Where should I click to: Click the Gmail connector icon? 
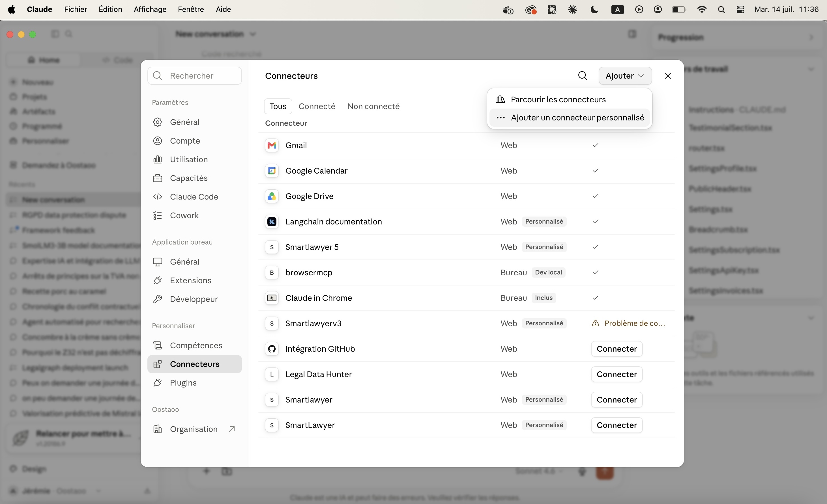(272, 145)
